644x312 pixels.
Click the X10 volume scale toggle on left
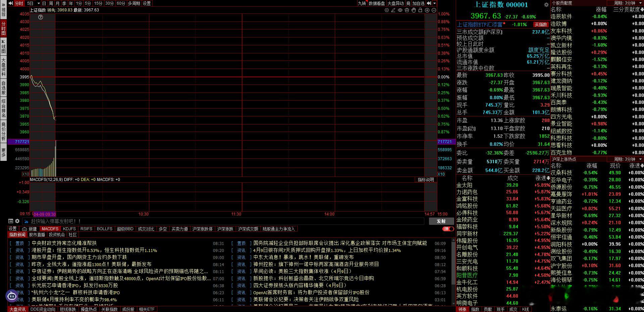pos(25,174)
